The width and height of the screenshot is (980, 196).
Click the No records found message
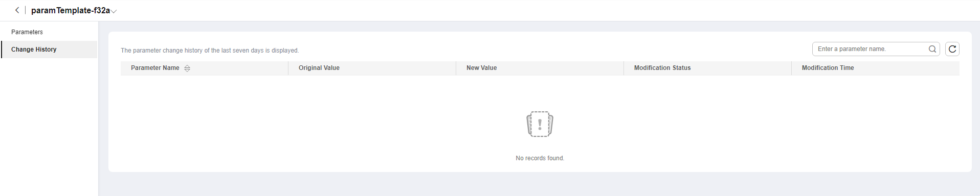point(540,158)
